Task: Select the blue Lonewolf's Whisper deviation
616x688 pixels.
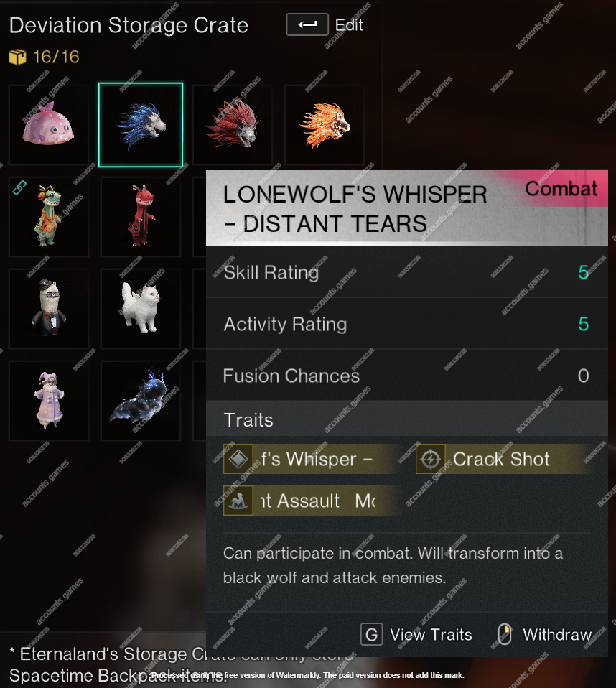Action: 141,125
